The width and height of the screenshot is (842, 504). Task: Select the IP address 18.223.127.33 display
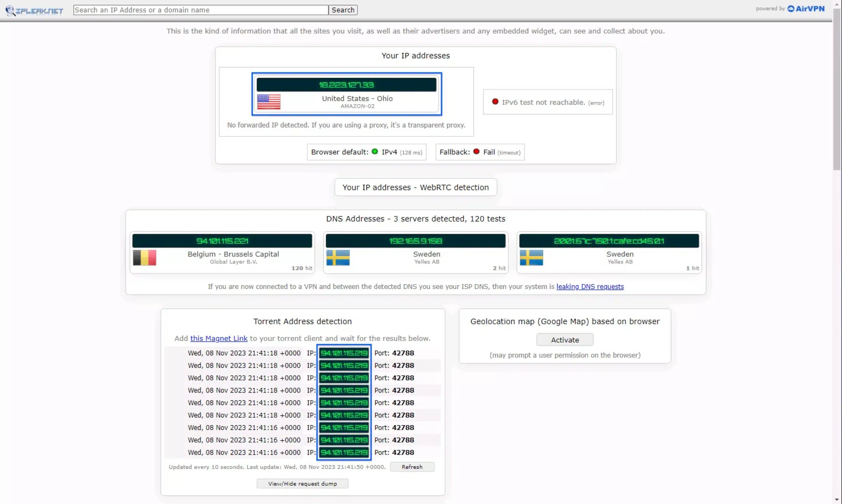[346, 84]
